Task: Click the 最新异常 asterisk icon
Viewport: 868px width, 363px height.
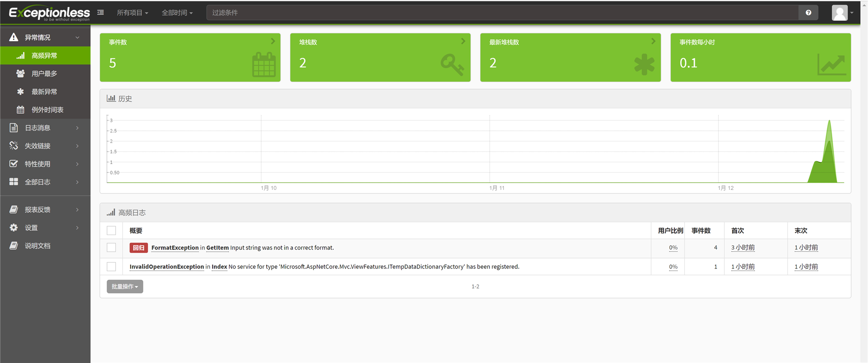Action: pyautogui.click(x=20, y=92)
